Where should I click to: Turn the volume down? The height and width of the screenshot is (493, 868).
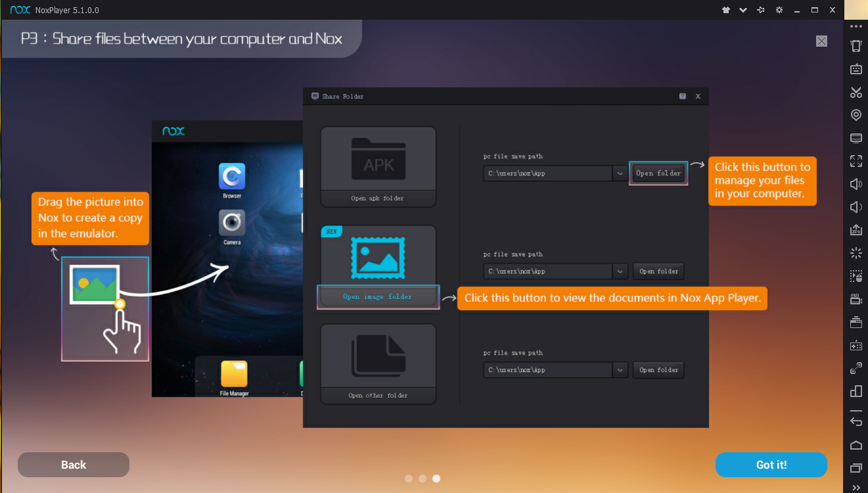pos(856,207)
